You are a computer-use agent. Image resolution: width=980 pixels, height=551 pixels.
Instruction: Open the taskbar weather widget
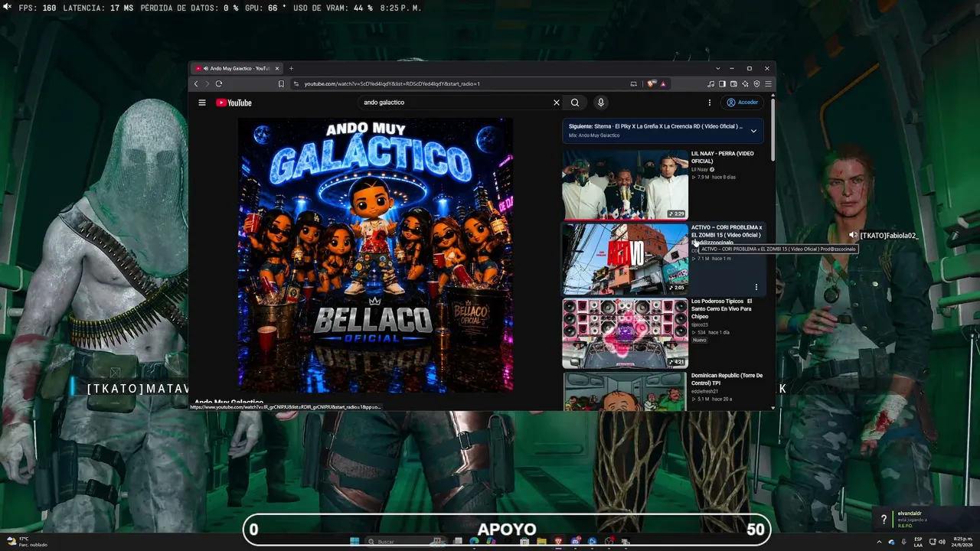click(28, 542)
